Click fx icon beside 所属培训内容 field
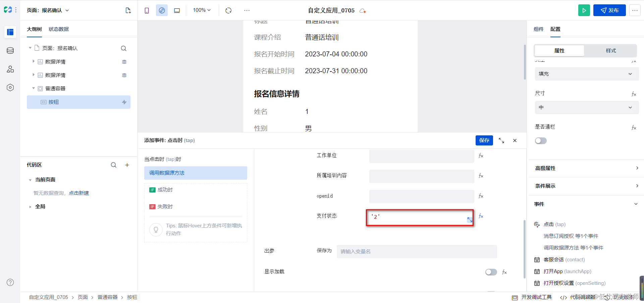 [481, 176]
